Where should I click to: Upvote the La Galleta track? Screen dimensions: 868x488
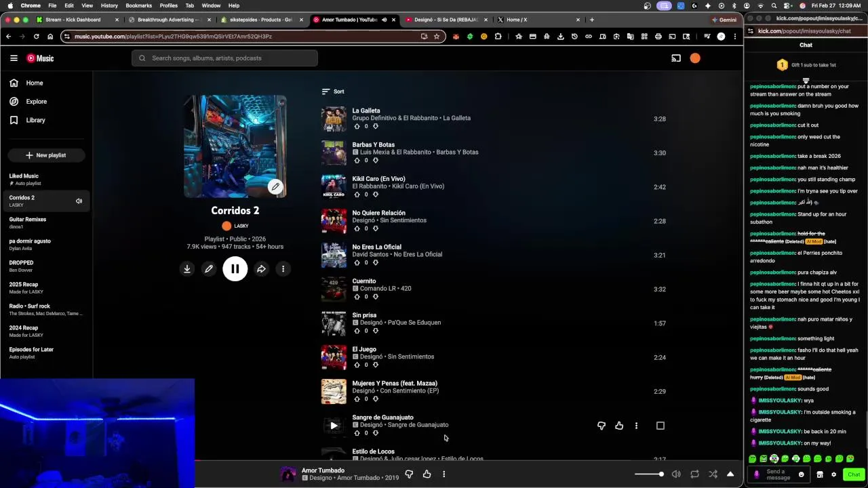click(357, 127)
